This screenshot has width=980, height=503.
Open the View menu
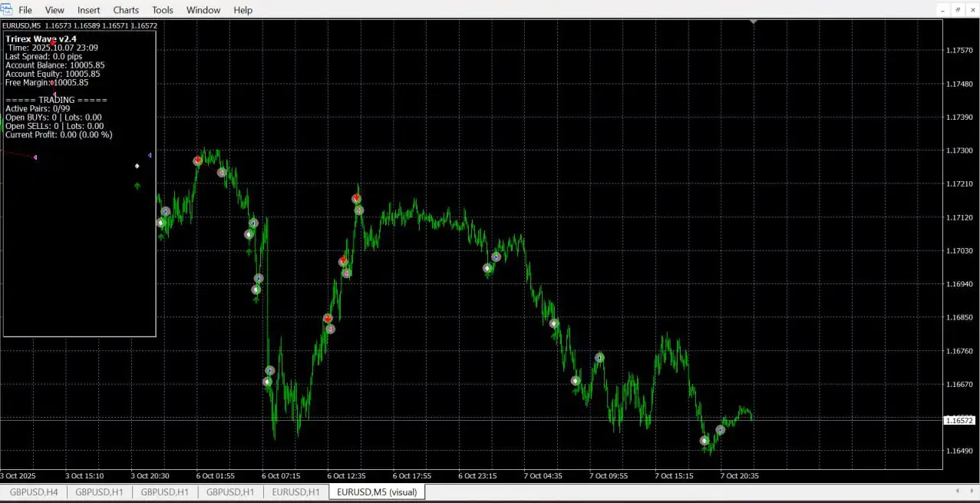coord(54,10)
